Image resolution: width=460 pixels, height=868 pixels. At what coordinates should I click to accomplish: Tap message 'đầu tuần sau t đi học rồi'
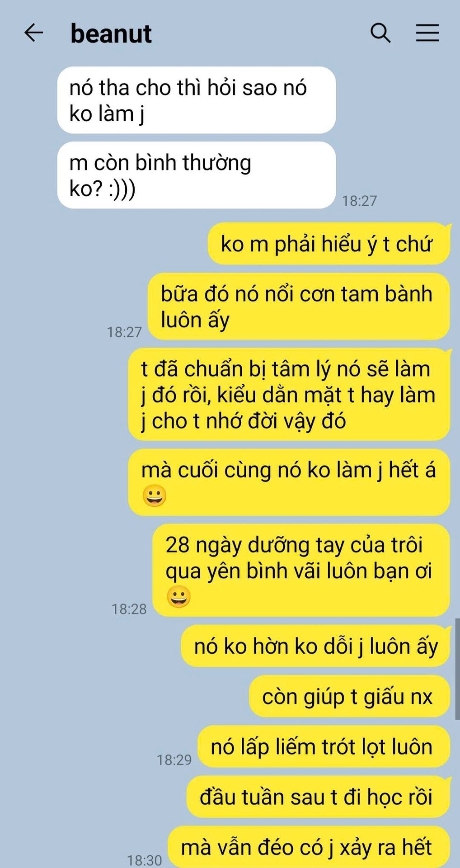[x=319, y=797]
